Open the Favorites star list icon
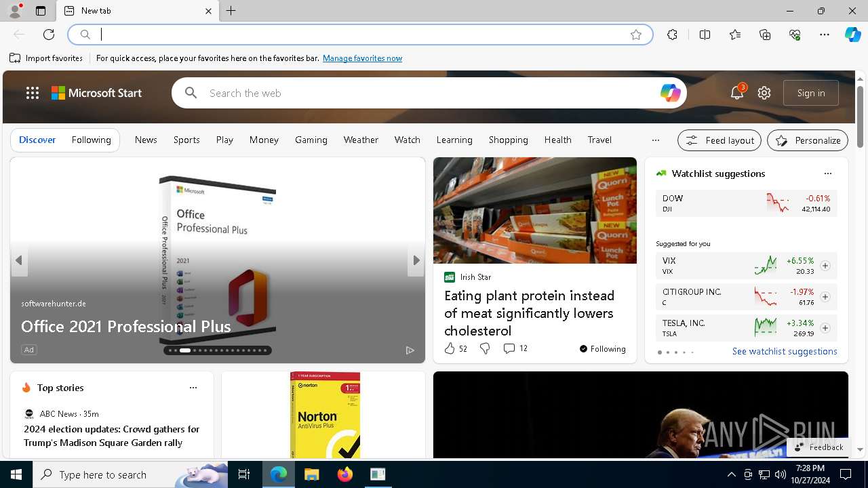 pyautogui.click(x=735, y=35)
